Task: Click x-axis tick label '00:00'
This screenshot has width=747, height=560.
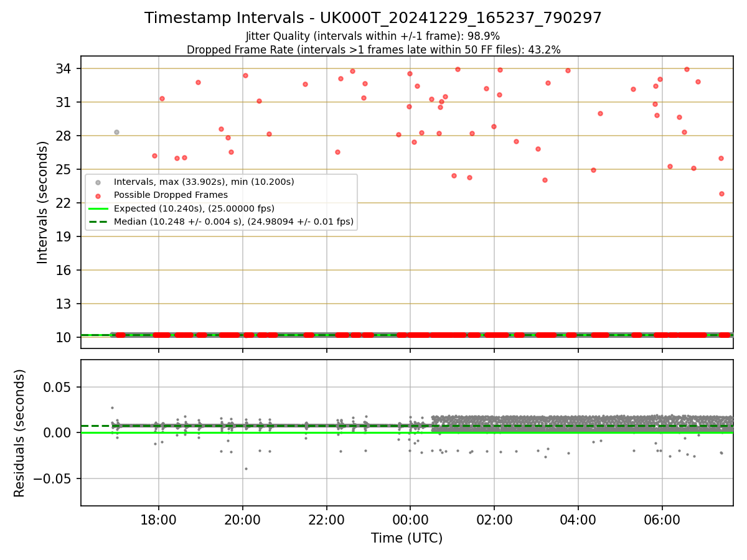Action: pos(410,520)
